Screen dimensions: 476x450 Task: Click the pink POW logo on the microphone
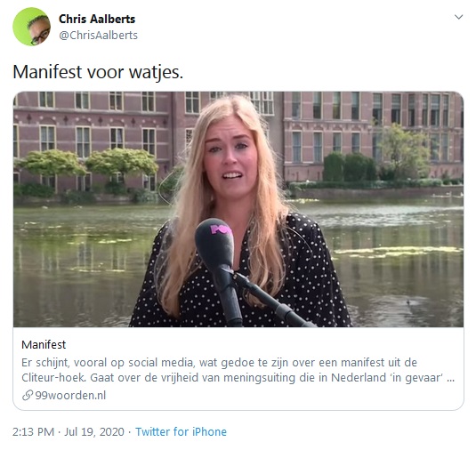click(221, 229)
